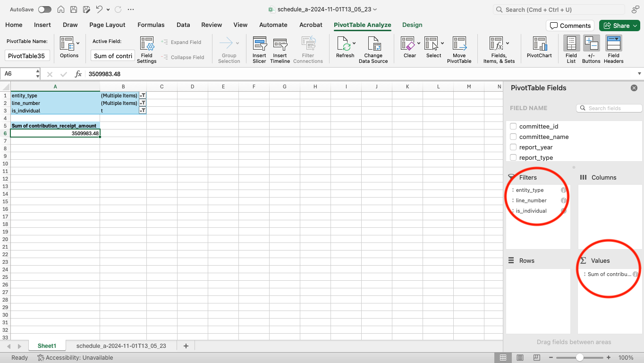This screenshot has width=644, height=363.
Task: Check the report_type field
Action: tap(513, 157)
